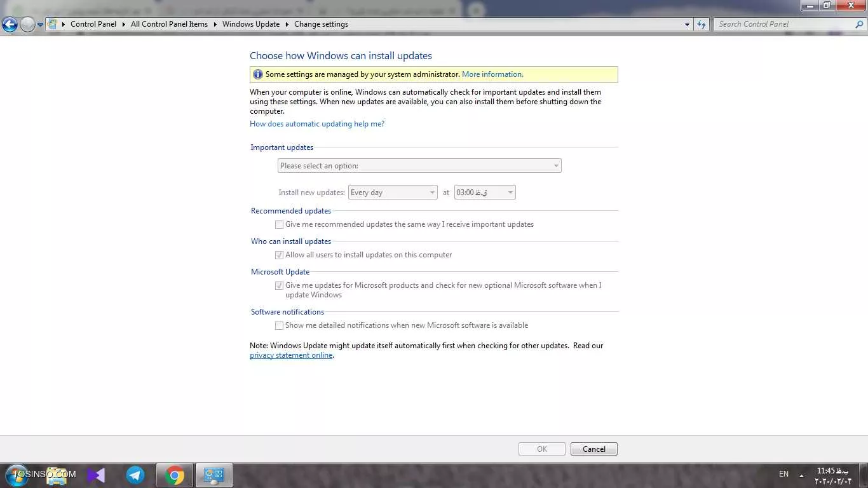Click Choose how Windows can install updates title

341,56
